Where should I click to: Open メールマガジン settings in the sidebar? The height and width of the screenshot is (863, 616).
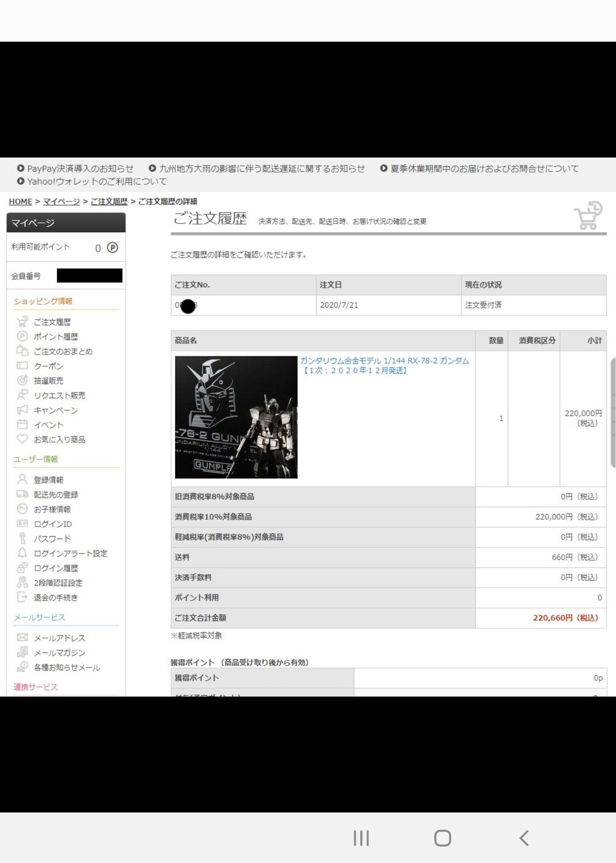pos(59,653)
